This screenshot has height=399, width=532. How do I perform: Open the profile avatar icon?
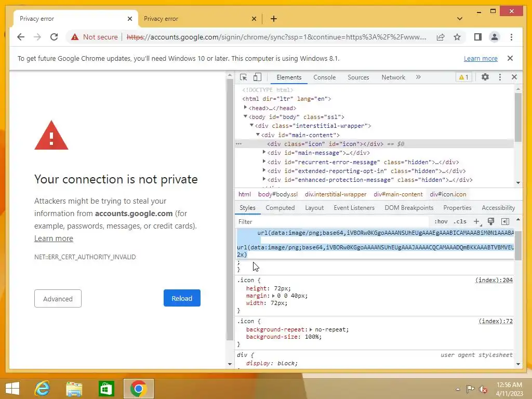click(495, 37)
